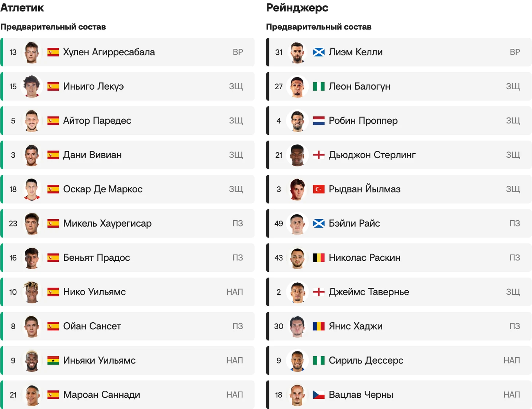This screenshot has width=532, height=409.
Task: Select the Ойан Сансет lineup row
Action: point(128,326)
